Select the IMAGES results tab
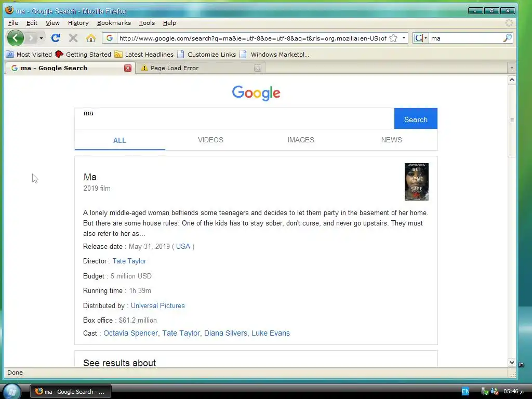This screenshot has height=399, width=532. pos(301,140)
